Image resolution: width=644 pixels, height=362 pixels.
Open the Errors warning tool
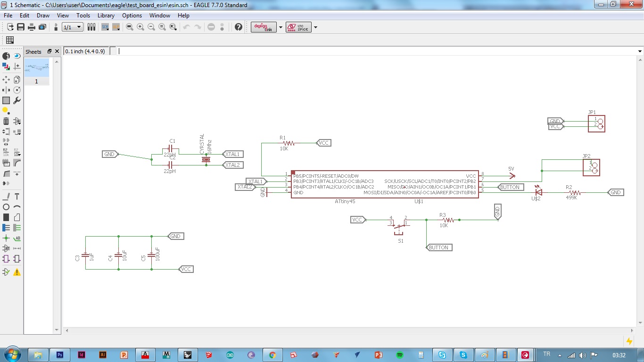(x=17, y=272)
